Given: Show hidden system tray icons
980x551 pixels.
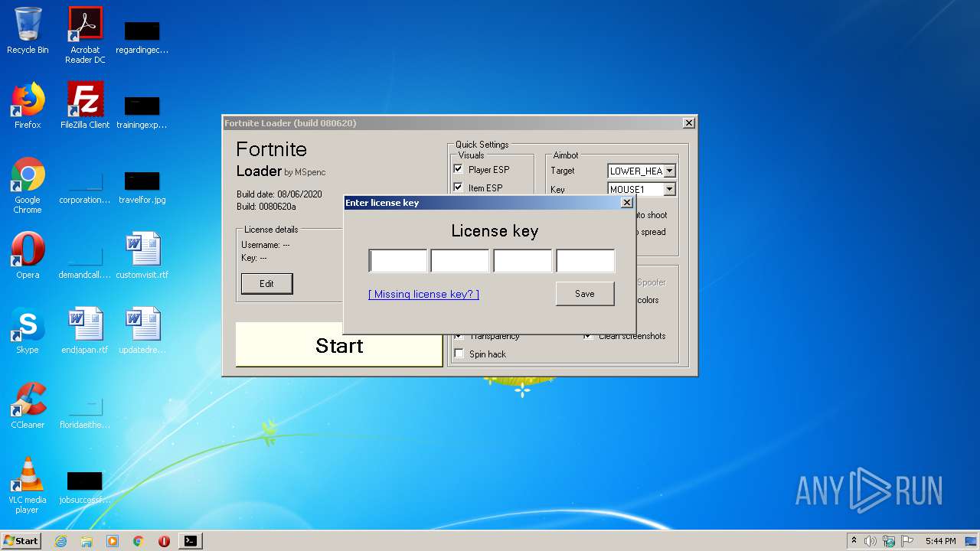Looking at the screenshot, I should [854, 541].
